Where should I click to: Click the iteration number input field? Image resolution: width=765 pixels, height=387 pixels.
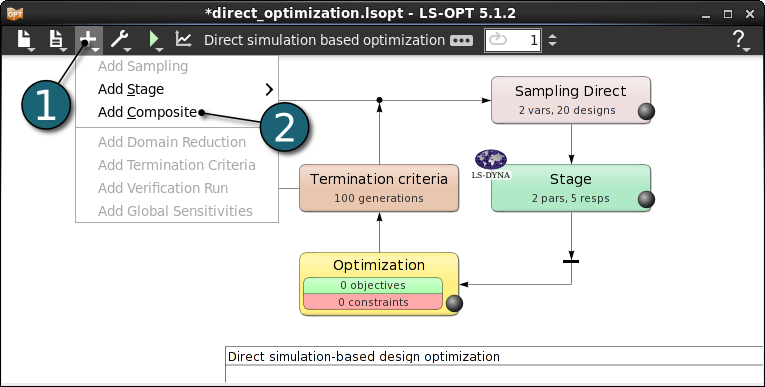point(513,40)
